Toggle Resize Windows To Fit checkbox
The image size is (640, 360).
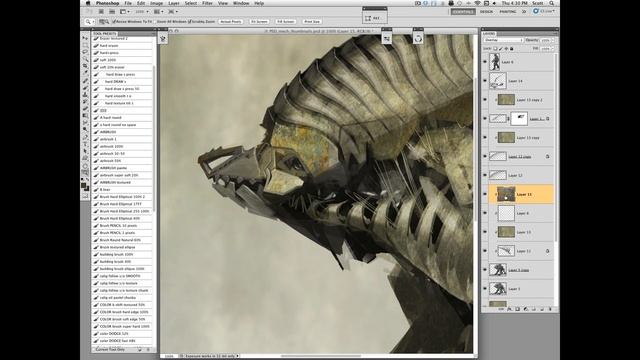[x=114, y=21]
